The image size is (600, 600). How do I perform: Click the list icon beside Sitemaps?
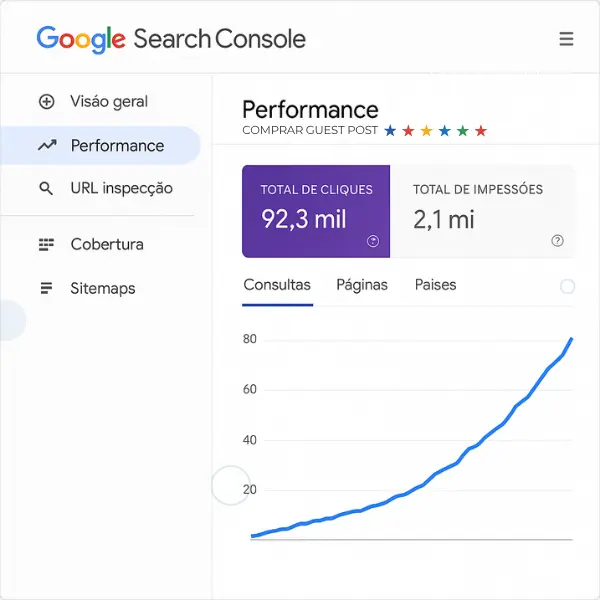46,288
